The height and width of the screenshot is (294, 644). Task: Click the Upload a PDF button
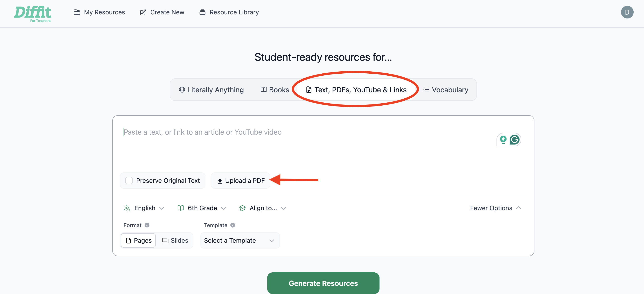(241, 181)
